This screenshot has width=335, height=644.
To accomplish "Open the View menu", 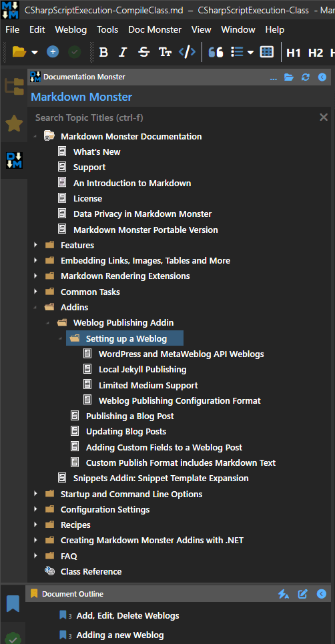I will pyautogui.click(x=201, y=29).
